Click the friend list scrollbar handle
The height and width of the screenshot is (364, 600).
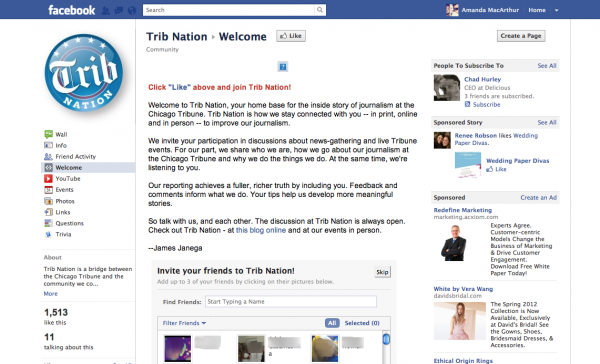coord(386,339)
